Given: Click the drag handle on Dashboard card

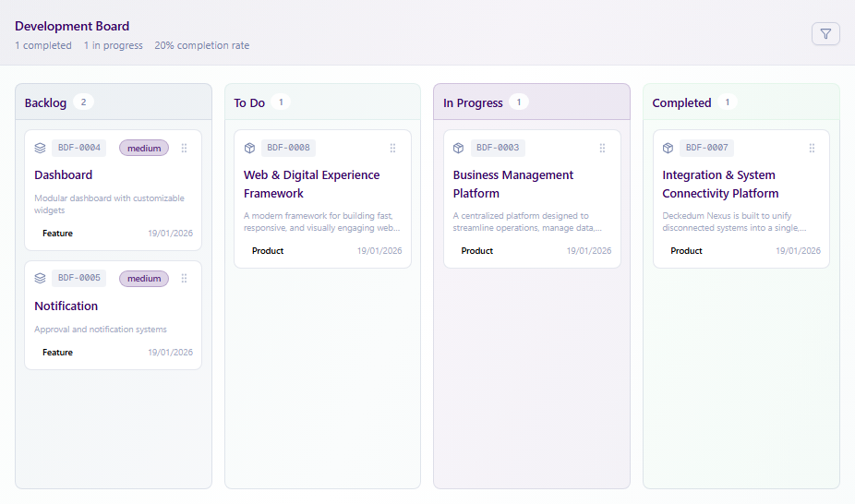Looking at the screenshot, I should 184,148.
